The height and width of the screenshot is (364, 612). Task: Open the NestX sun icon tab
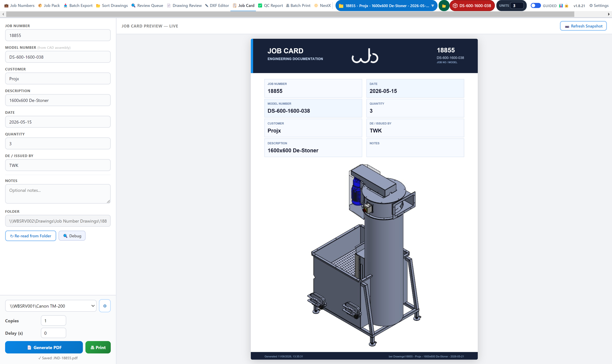pyautogui.click(x=323, y=5)
